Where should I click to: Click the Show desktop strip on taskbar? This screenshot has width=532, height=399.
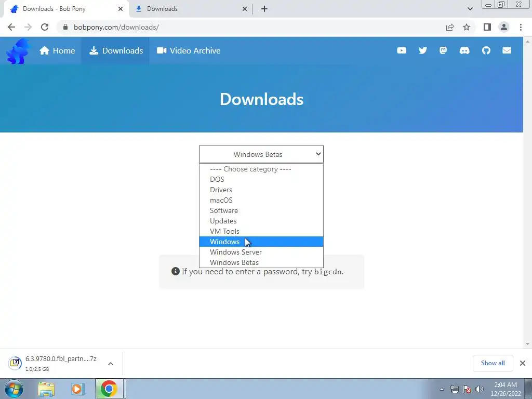point(528,389)
